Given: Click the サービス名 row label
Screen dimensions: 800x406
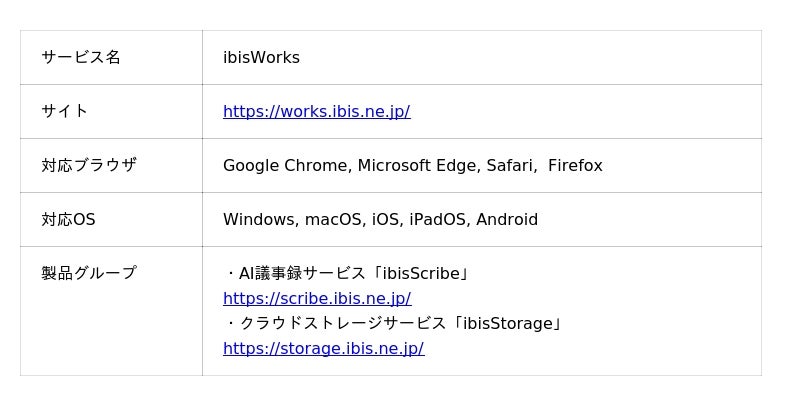Looking at the screenshot, I should (x=81, y=58).
